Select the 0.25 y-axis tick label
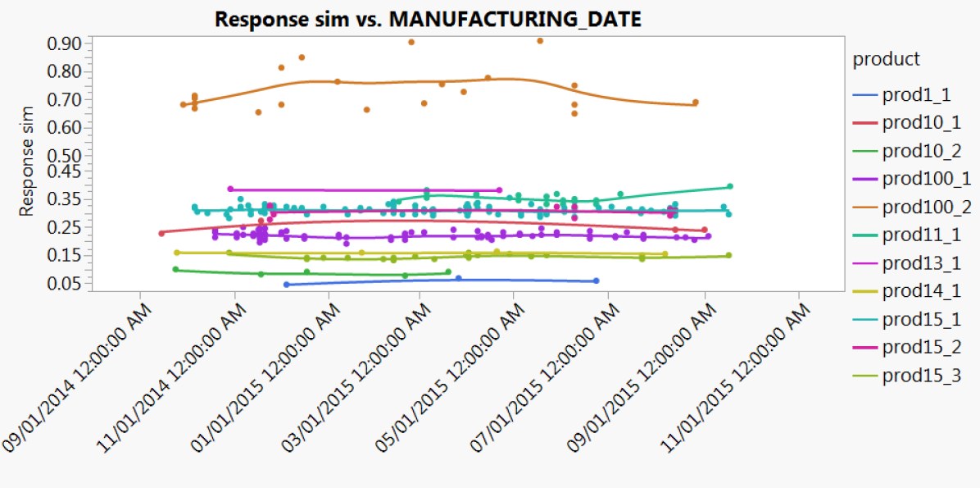The width and height of the screenshot is (980, 488). pyautogui.click(x=65, y=227)
